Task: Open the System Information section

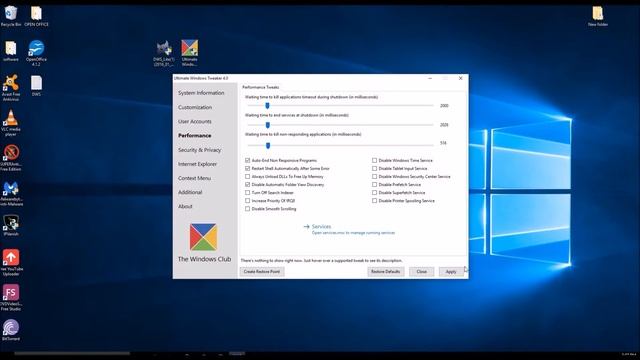Action: (201, 93)
